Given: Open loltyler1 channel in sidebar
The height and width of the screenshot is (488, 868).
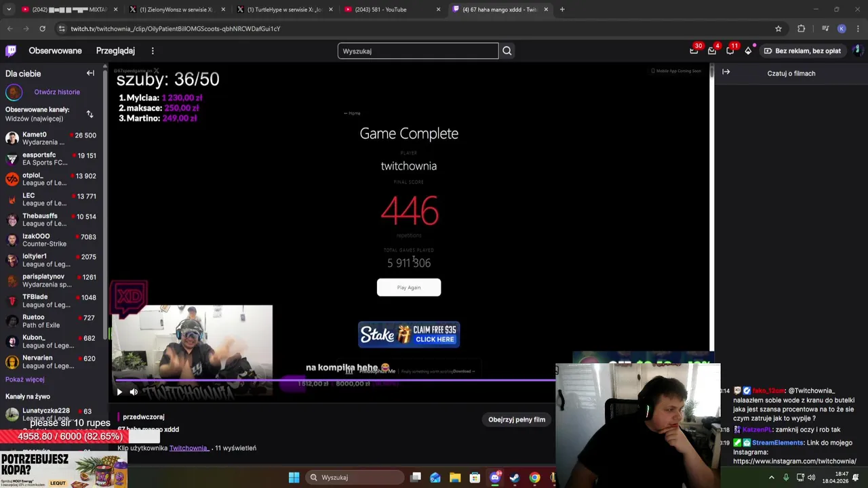Looking at the screenshot, I should click(51, 260).
